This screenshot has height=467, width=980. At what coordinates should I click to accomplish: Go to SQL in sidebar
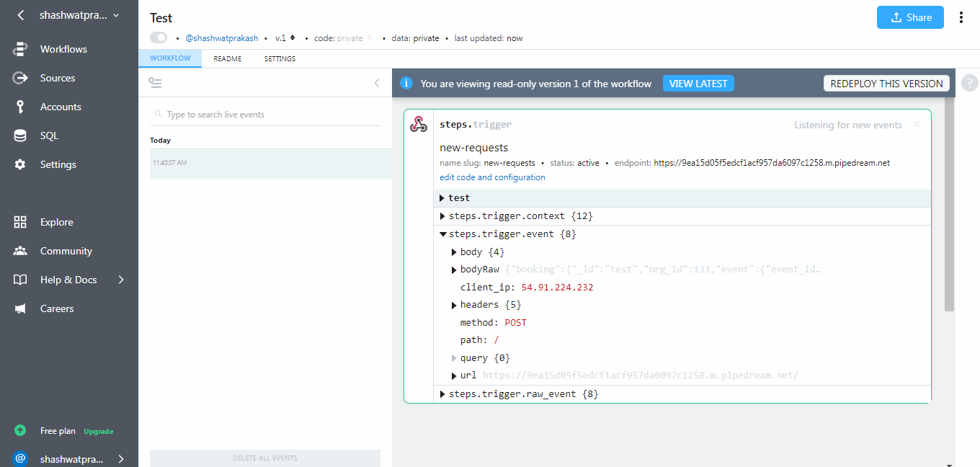tap(49, 135)
